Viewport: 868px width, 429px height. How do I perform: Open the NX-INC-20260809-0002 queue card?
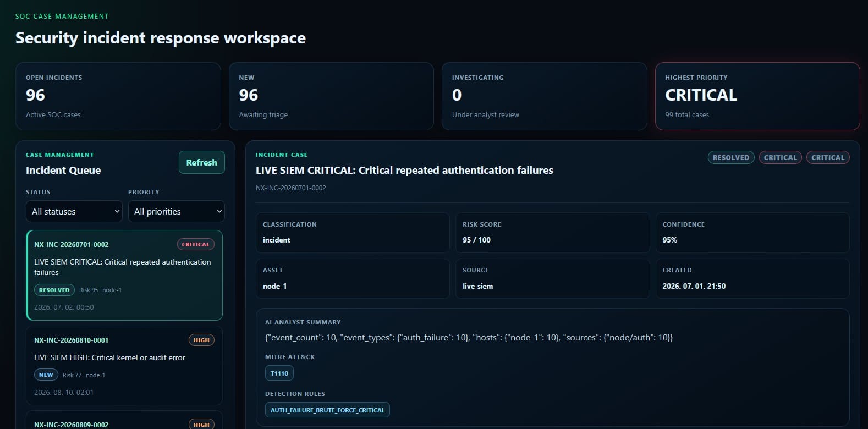coord(124,420)
